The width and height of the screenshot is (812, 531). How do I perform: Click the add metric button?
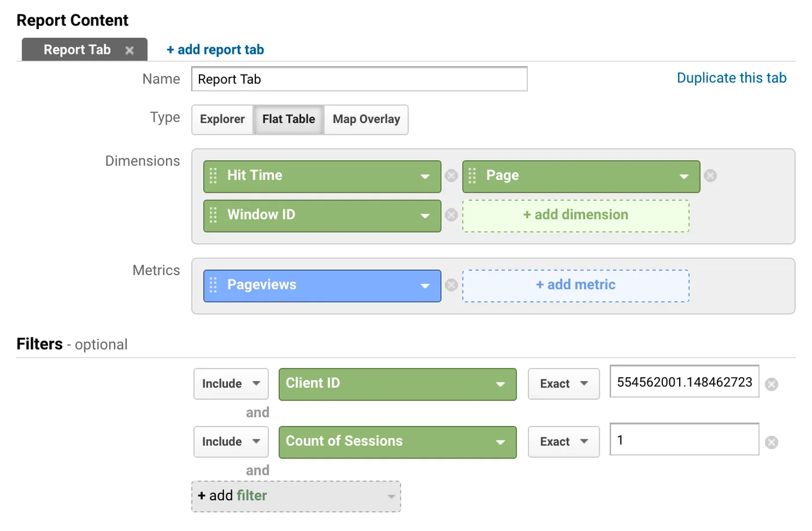pyautogui.click(x=575, y=285)
